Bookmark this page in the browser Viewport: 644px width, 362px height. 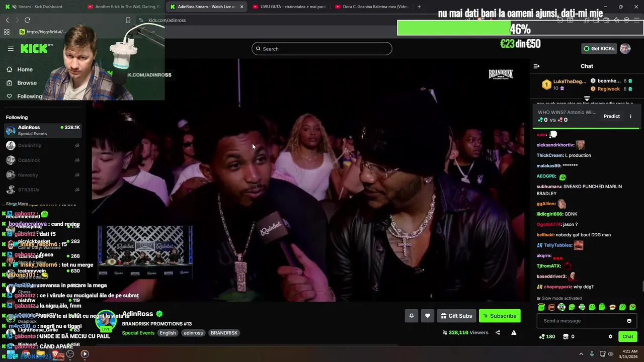pyautogui.click(x=128, y=20)
